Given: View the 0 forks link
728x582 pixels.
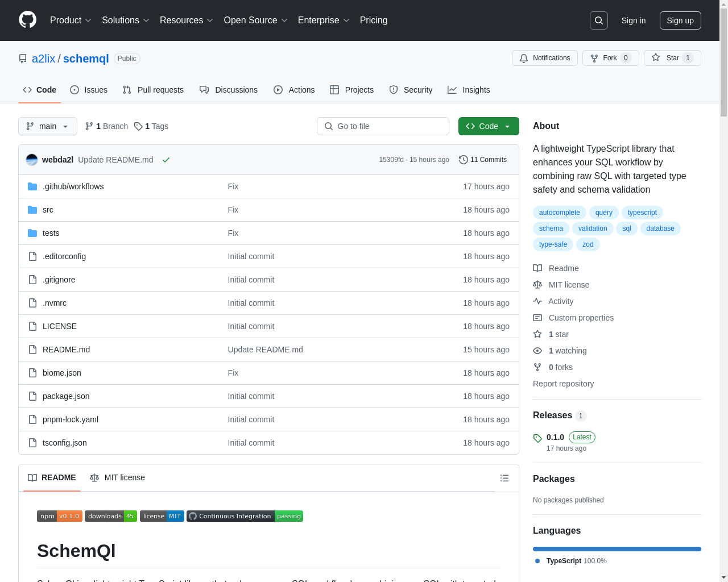Looking at the screenshot, I should 553,367.
